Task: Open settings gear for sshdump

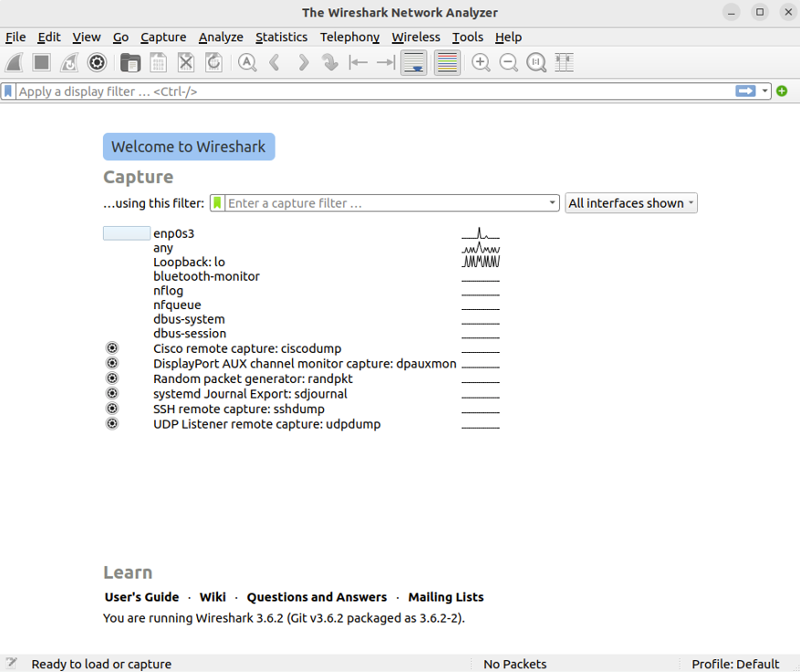Action: [112, 408]
